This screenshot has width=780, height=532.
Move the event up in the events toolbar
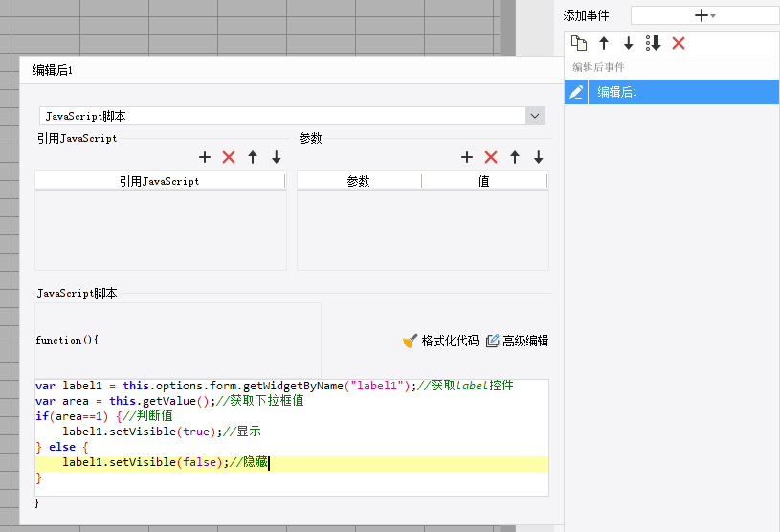(604, 43)
